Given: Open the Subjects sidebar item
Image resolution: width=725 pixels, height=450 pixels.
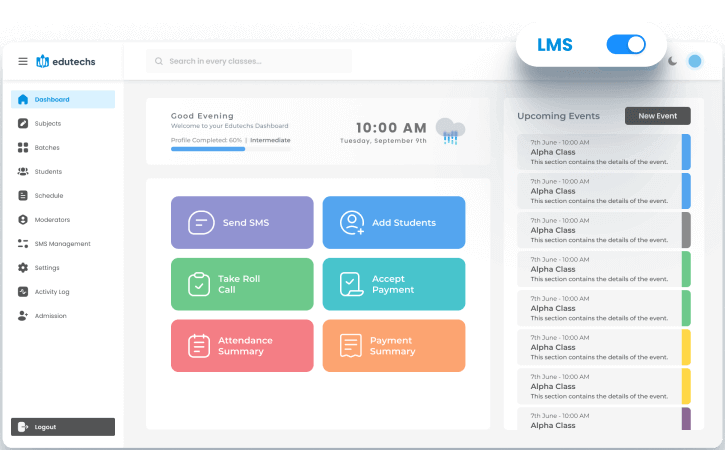Looking at the screenshot, I should click(47, 123).
